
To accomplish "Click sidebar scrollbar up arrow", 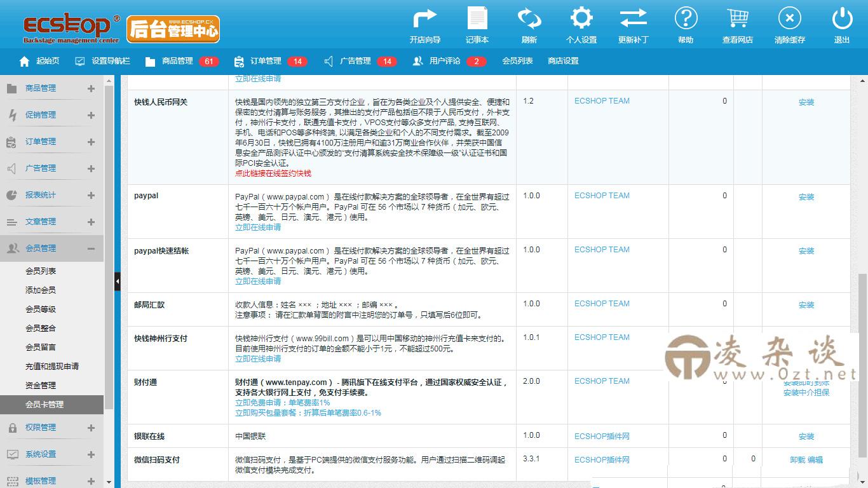I will 109,79.
